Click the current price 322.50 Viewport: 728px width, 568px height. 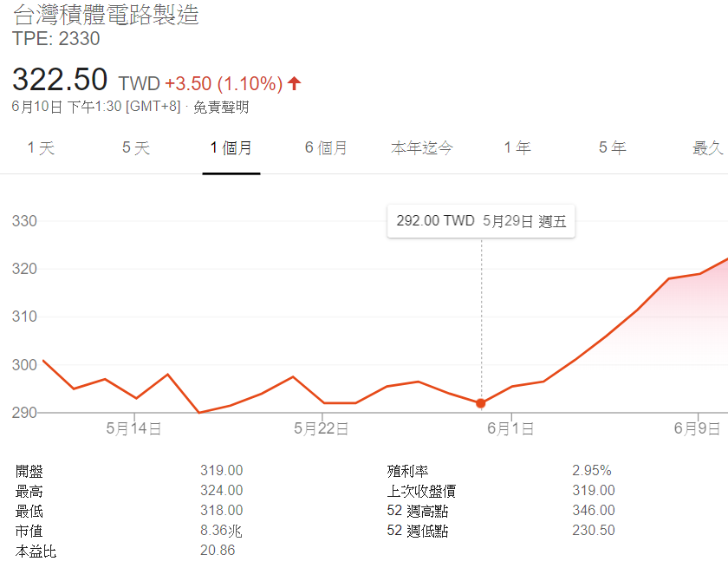(x=60, y=80)
